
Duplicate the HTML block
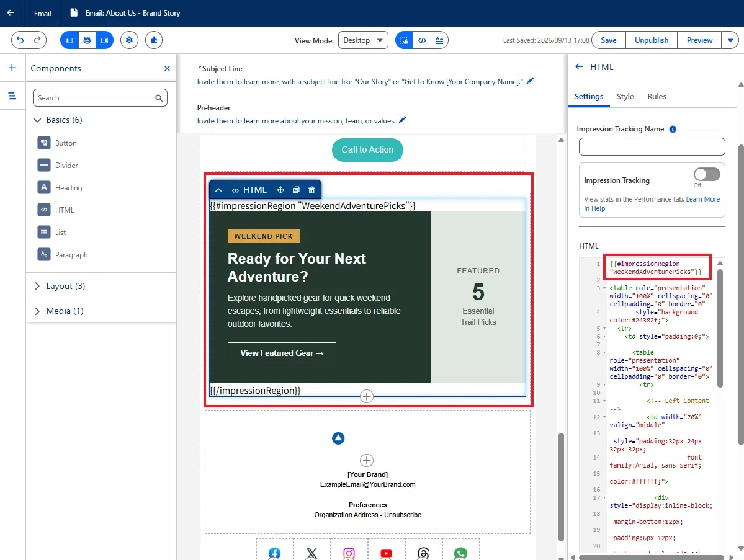click(296, 190)
